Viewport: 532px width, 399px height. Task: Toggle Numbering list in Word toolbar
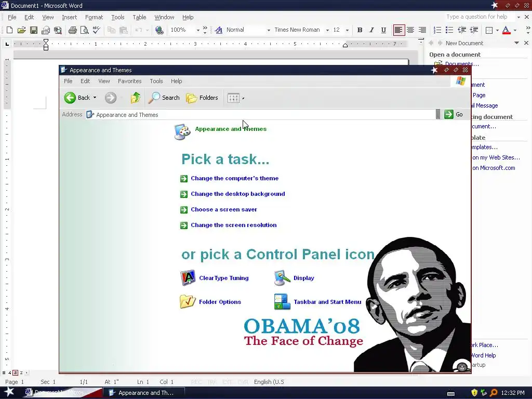click(x=437, y=30)
